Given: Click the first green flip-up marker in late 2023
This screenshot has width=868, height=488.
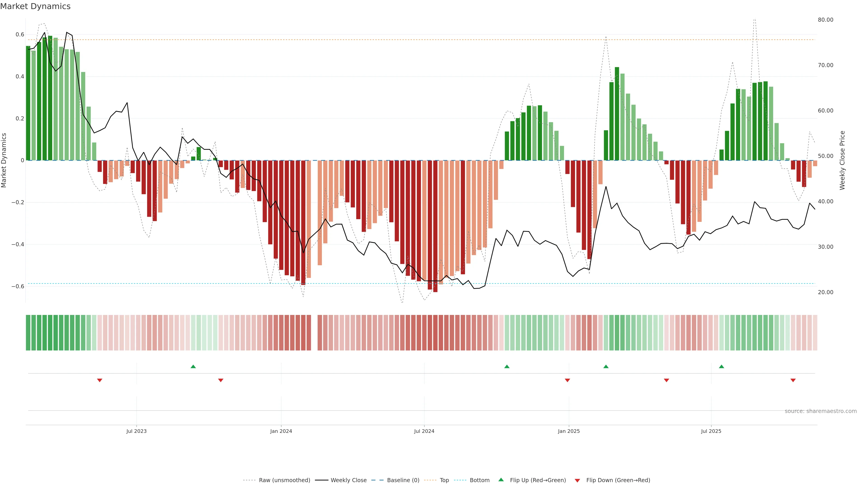Looking at the screenshot, I should [x=193, y=366].
